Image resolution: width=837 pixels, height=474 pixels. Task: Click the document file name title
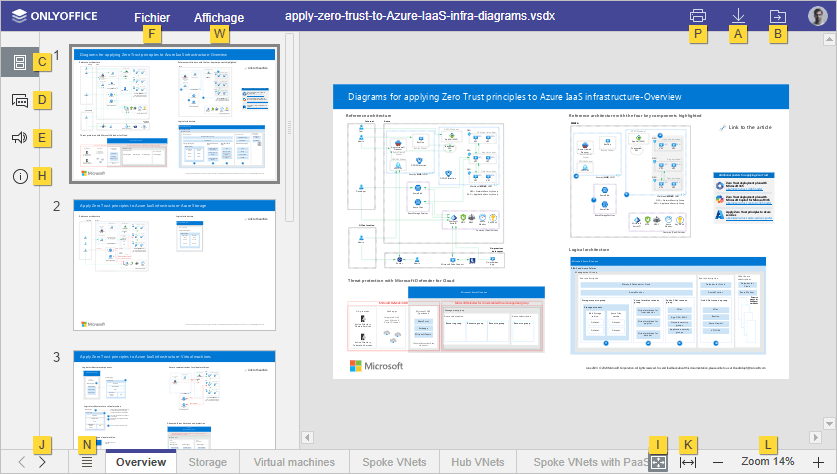(420, 16)
